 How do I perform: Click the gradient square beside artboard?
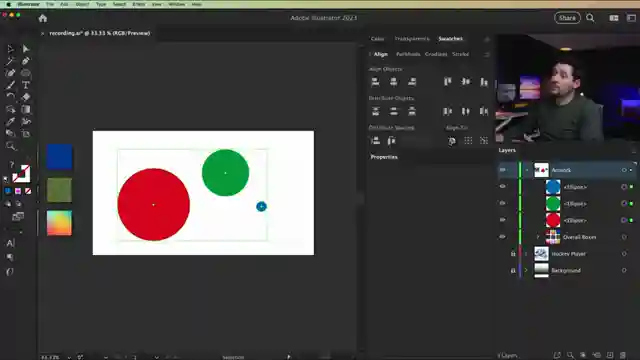point(59,223)
